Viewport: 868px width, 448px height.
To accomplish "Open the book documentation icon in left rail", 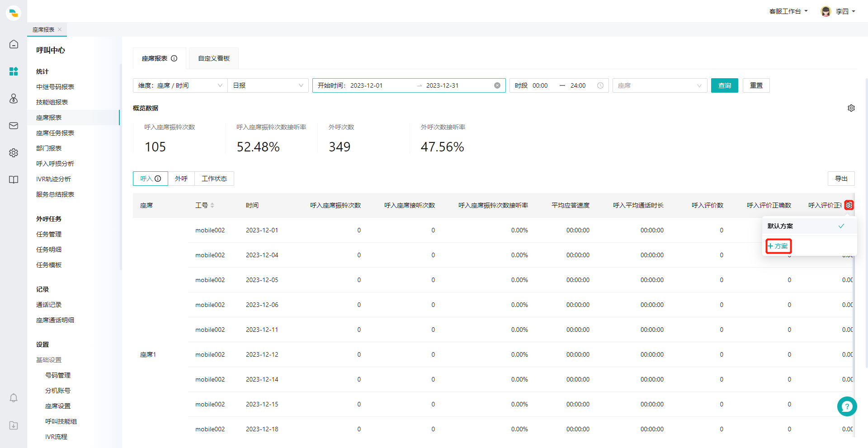I will 14,180.
